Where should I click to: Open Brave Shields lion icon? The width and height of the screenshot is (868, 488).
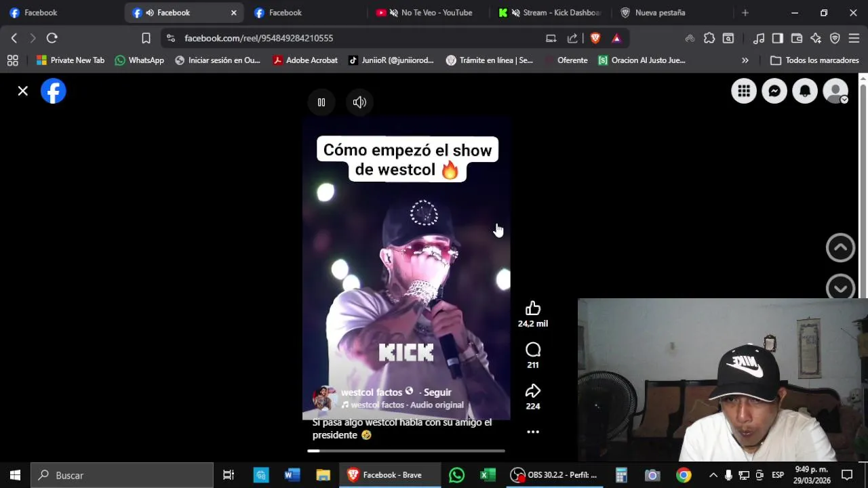click(595, 39)
